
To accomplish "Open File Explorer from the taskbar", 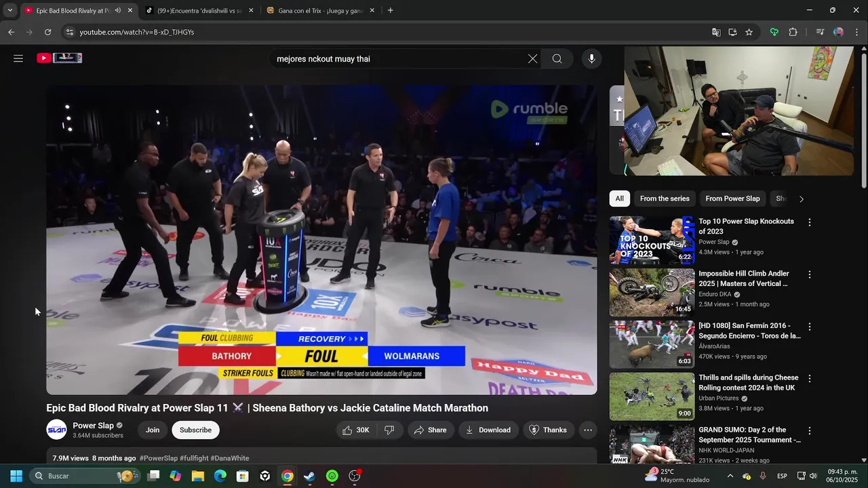I will tap(198, 476).
